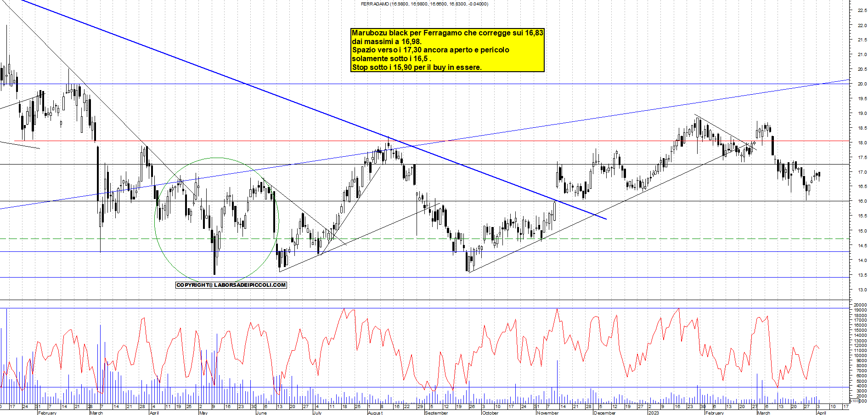Click the 19.0 price axis label

[862, 114]
